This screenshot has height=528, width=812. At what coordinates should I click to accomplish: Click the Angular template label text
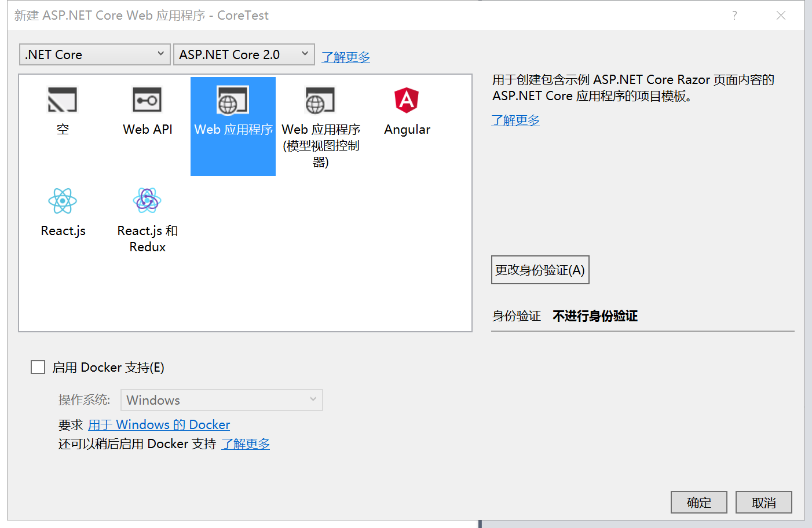[407, 130]
